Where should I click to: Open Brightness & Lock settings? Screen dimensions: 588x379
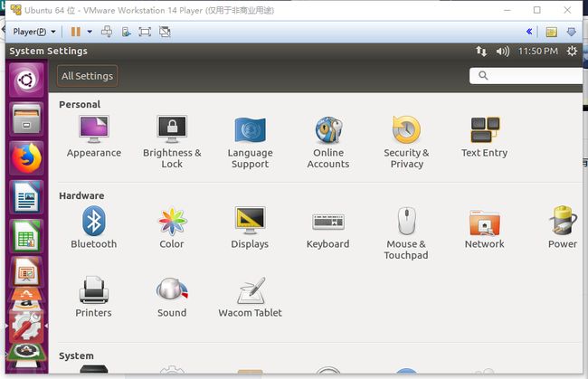(172, 142)
